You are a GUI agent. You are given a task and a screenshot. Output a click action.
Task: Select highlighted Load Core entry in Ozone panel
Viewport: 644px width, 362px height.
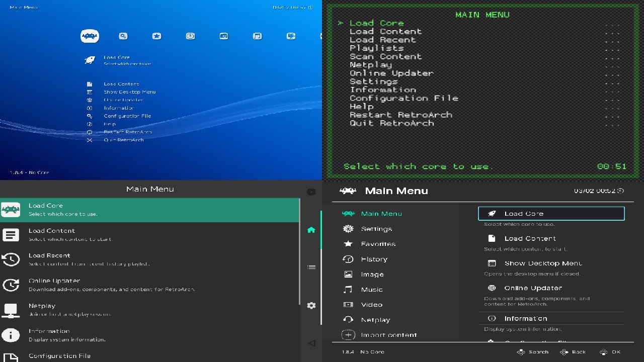[x=551, y=214]
